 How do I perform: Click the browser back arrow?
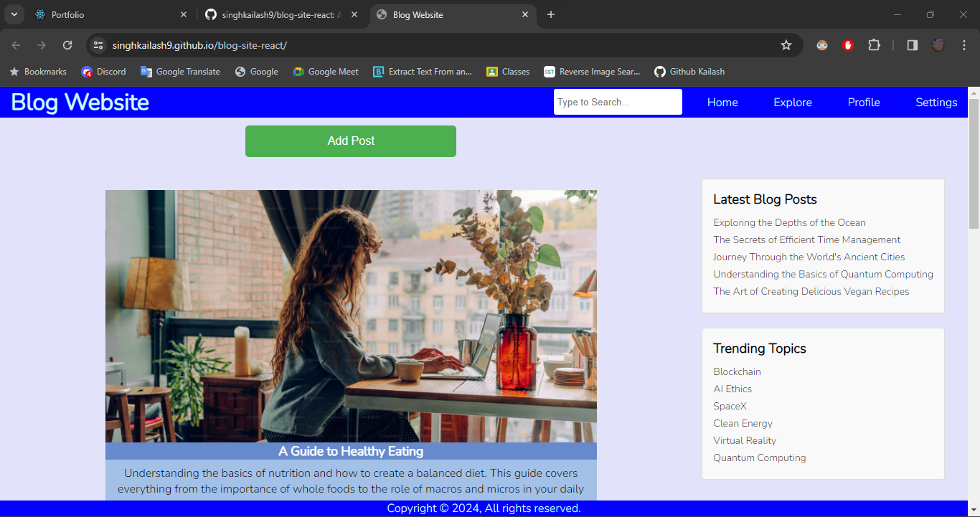pos(16,45)
